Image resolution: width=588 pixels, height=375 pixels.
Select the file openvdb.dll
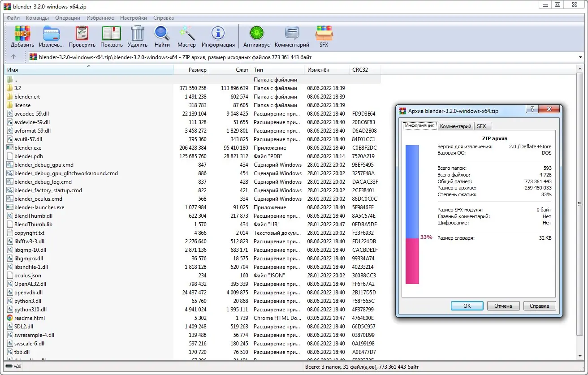coord(28,293)
